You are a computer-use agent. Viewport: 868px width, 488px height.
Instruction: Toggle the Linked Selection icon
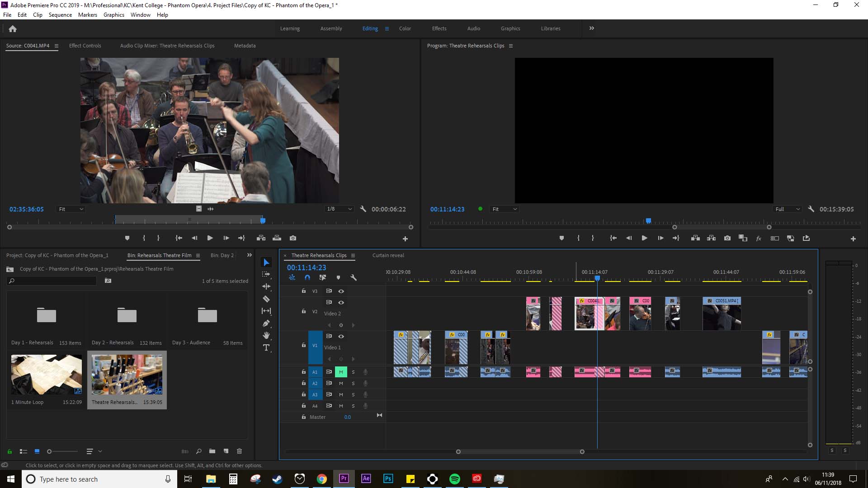tap(322, 278)
